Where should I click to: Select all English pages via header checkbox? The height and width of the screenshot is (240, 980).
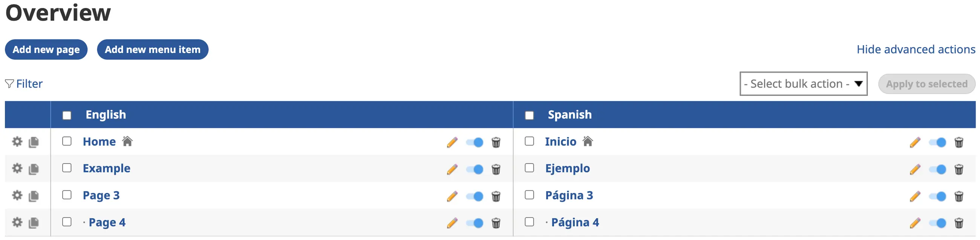pyautogui.click(x=67, y=115)
